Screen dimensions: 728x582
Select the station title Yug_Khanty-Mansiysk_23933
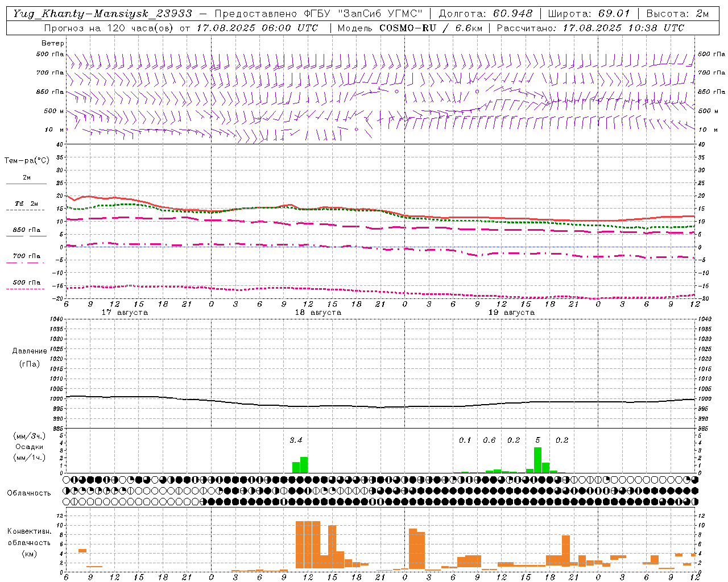coord(102,14)
